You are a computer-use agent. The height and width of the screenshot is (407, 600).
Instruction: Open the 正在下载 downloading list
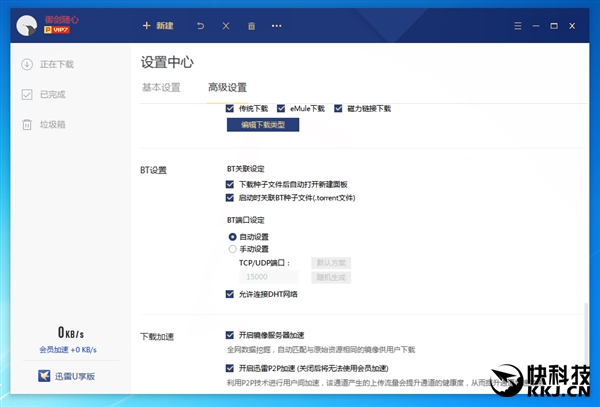(47, 64)
